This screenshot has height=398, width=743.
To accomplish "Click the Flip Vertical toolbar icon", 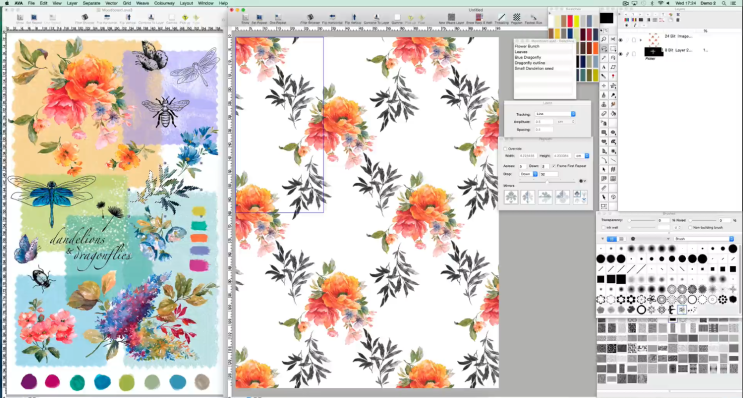I will tap(353, 18).
